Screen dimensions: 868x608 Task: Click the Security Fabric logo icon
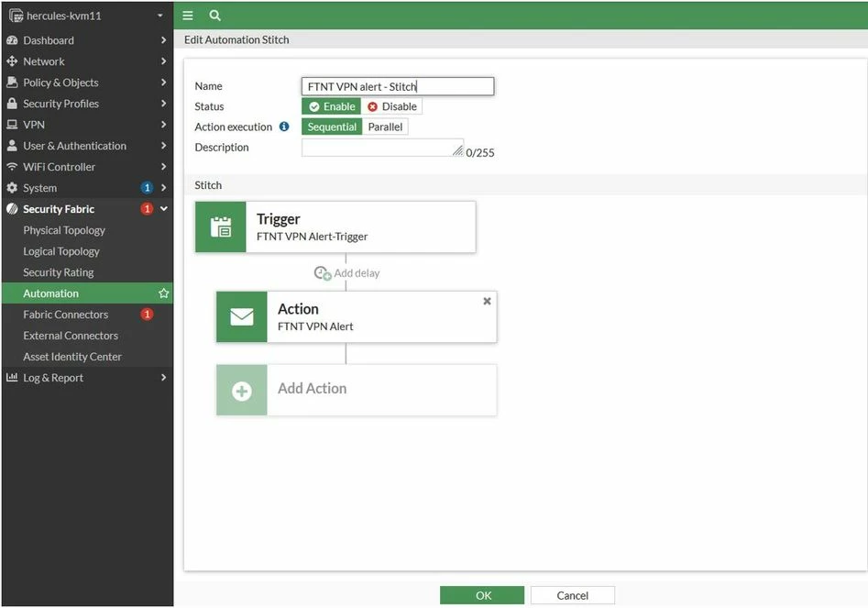tap(12, 209)
